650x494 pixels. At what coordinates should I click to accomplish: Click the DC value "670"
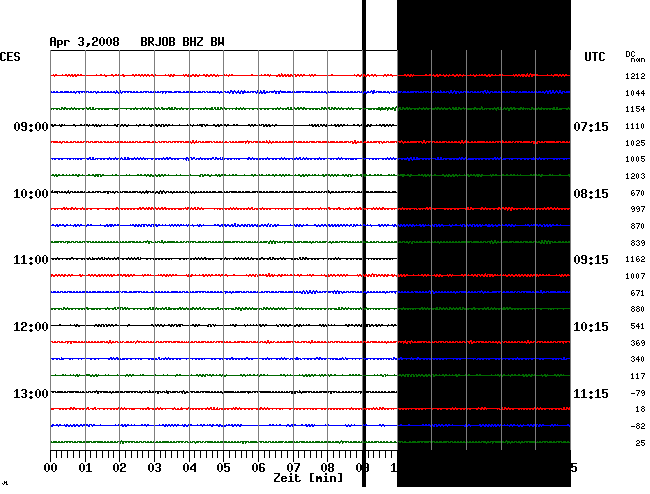click(638, 194)
